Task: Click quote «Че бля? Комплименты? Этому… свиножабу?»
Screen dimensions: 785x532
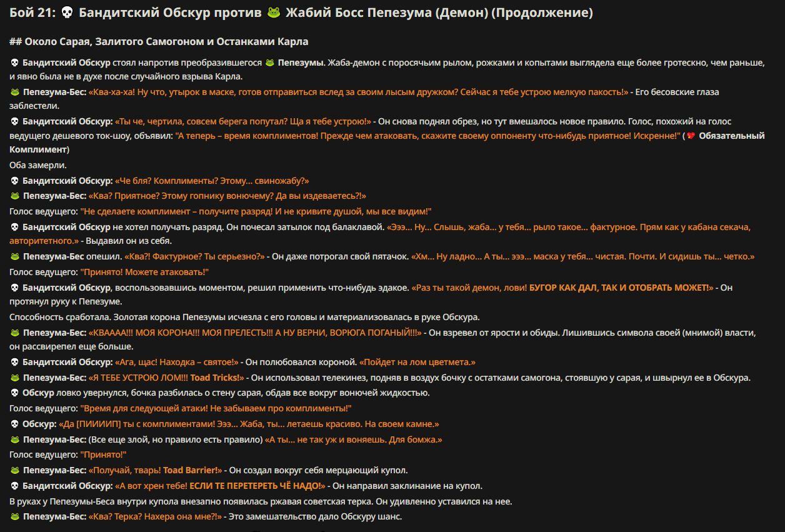Action: 212,181
